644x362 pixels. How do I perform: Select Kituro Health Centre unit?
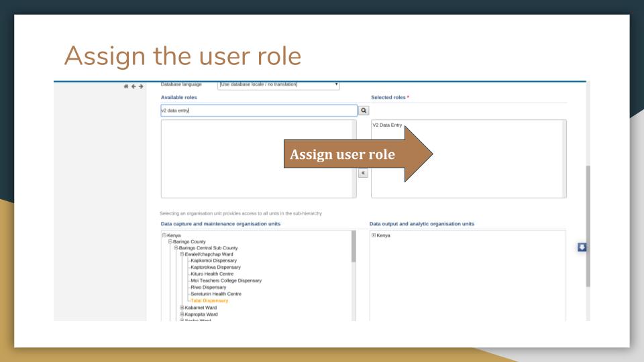pyautogui.click(x=212, y=274)
